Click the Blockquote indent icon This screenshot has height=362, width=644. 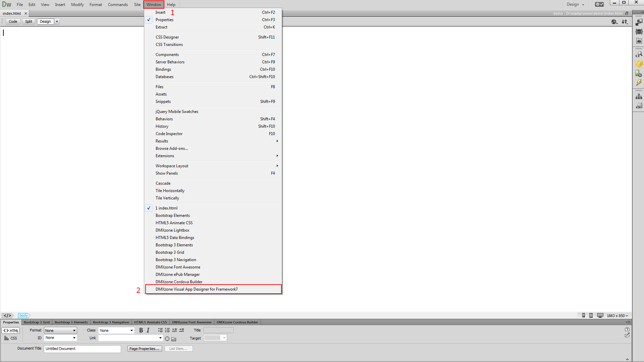click(x=181, y=330)
